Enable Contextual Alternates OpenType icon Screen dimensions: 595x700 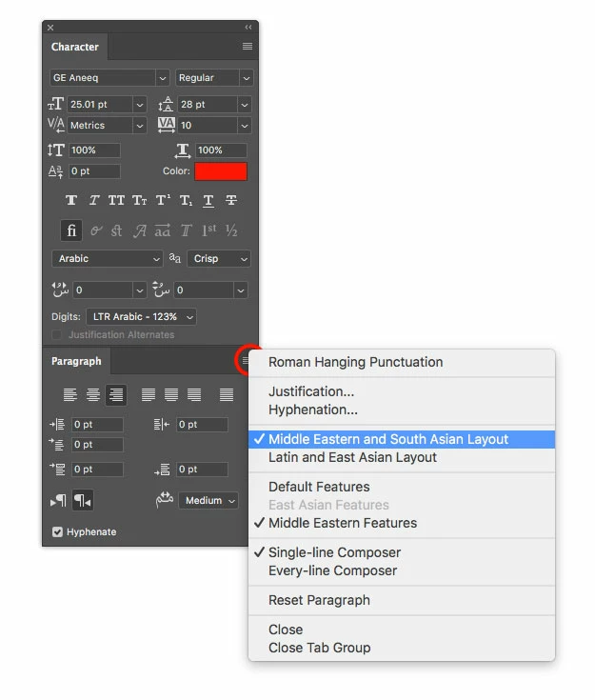pyautogui.click(x=95, y=230)
